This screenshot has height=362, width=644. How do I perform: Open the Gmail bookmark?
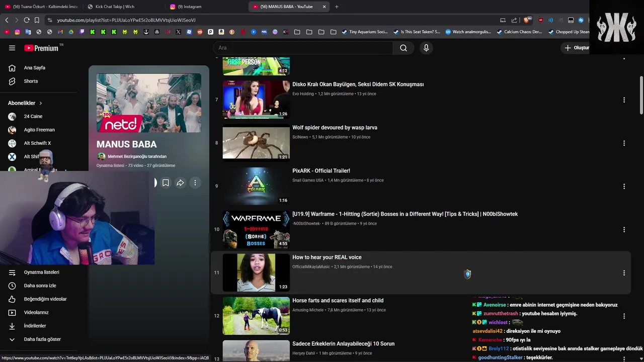[x=60, y=32]
